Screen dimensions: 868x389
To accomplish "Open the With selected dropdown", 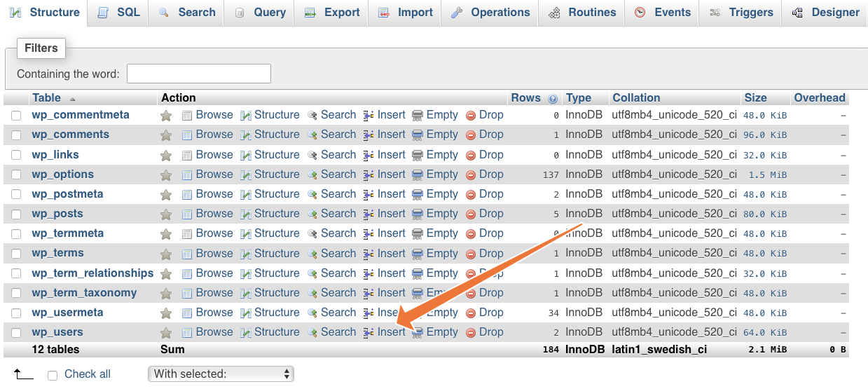I will tap(221, 374).
